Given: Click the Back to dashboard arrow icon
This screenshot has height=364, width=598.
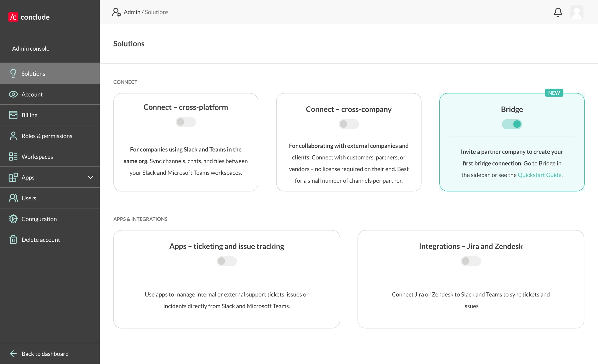Looking at the screenshot, I should pyautogui.click(x=13, y=353).
